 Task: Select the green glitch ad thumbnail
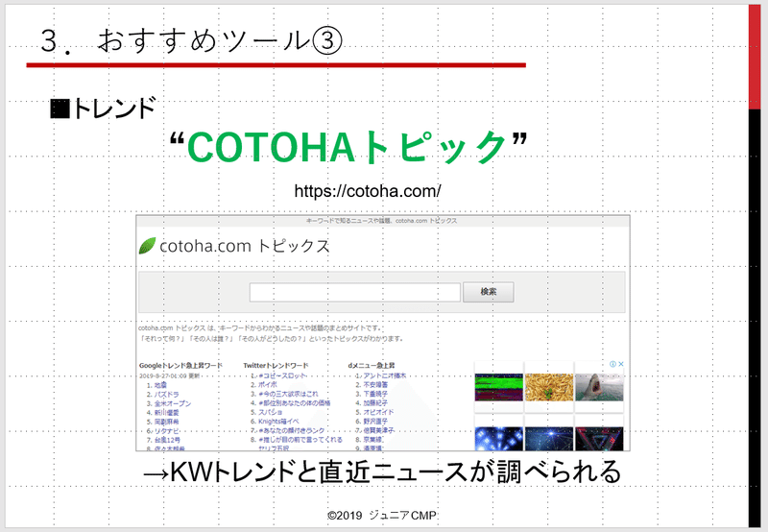pos(498,387)
